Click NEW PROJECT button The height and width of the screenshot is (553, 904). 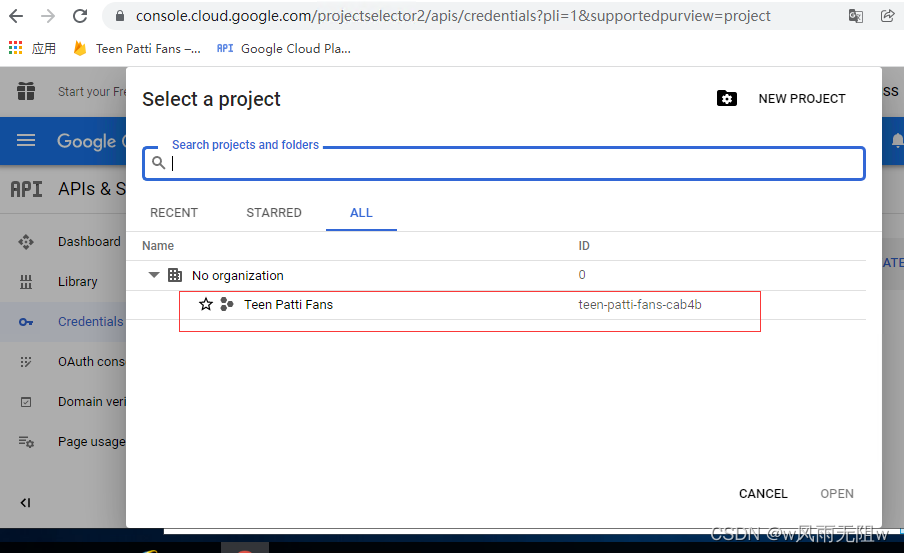pos(801,99)
